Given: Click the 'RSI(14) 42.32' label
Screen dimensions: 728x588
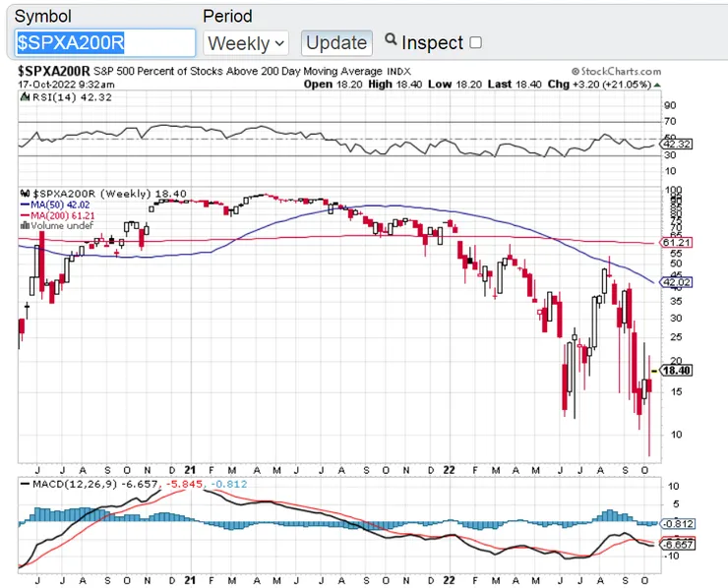Looking at the screenshot, I should (72, 97).
